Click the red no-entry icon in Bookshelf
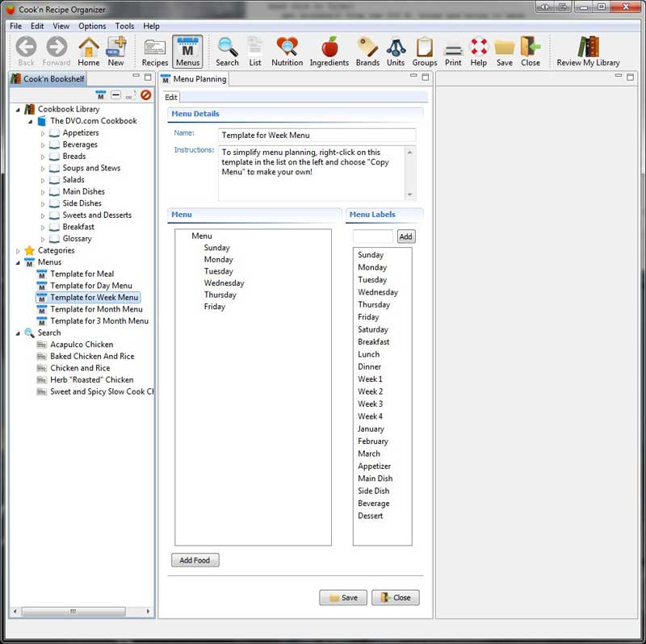The image size is (646, 644). tap(145, 95)
